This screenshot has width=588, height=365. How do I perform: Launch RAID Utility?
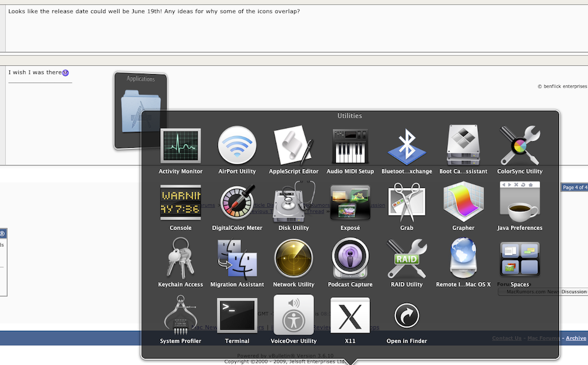tap(407, 259)
